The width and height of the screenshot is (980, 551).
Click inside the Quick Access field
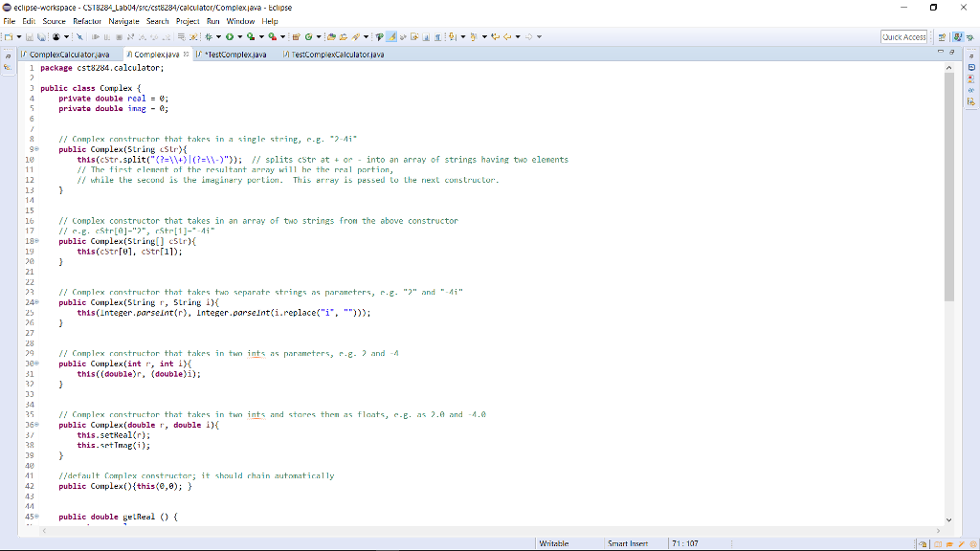(904, 35)
